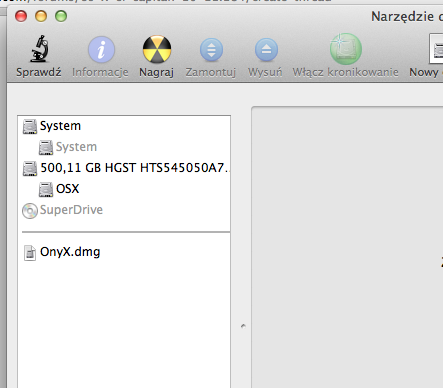Click the Nagraj toolbar label
This screenshot has width=443, height=388.
tap(156, 72)
